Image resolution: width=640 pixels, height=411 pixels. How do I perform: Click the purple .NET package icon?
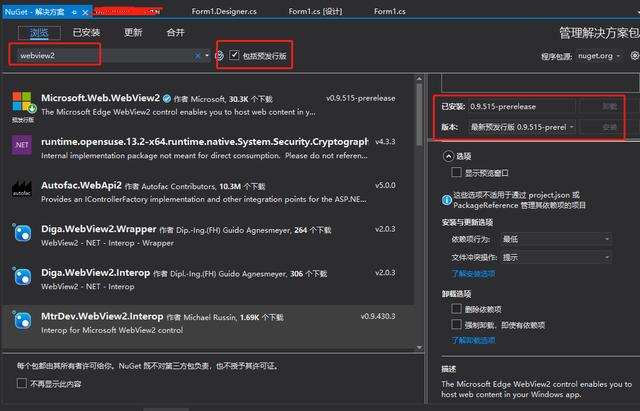click(22, 145)
